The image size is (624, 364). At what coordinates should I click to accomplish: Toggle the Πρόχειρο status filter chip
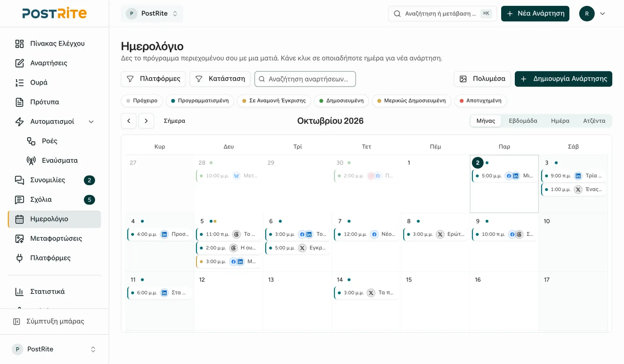[142, 101]
